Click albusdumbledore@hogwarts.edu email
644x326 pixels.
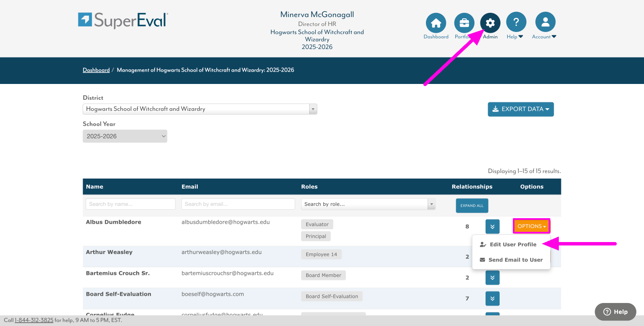tap(226, 222)
